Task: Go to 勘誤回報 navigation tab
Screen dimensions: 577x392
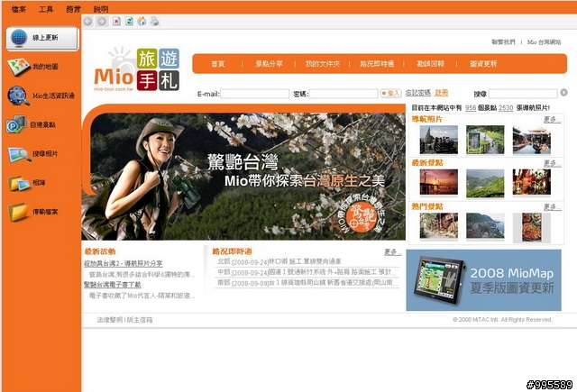Action: tap(431, 64)
